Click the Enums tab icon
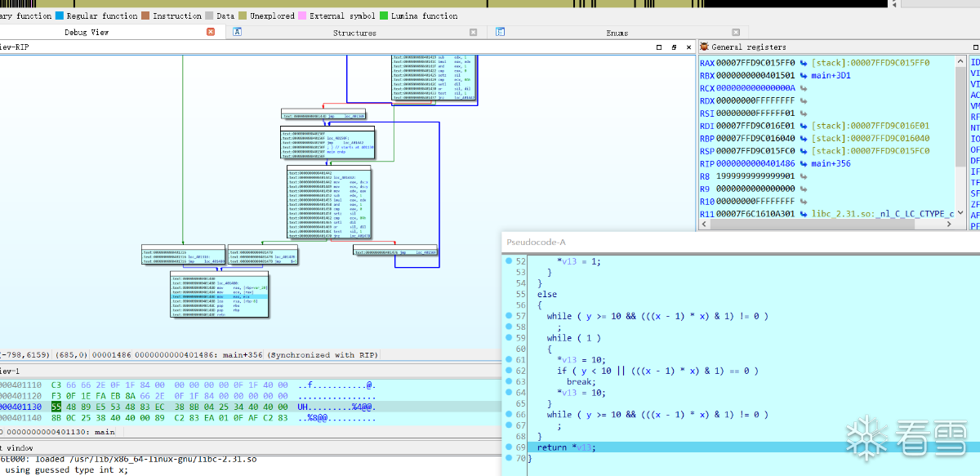Screen dimensions: 980x476 [x=501, y=33]
